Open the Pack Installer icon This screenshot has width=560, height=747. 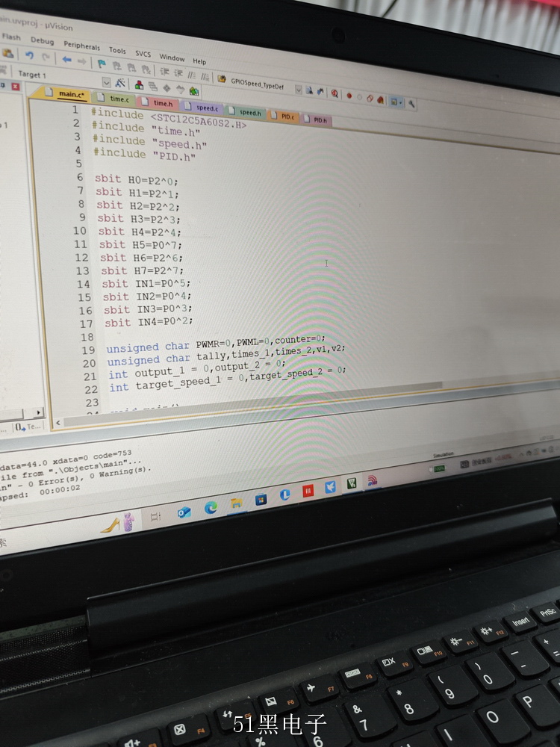(194, 90)
